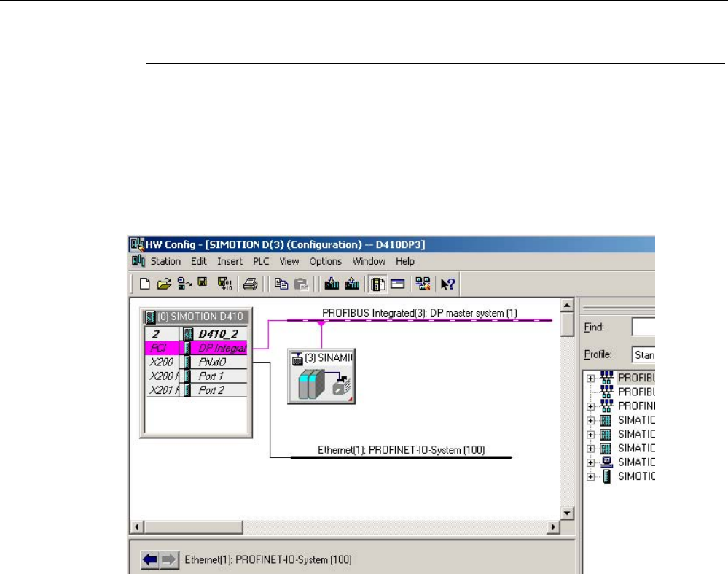Click the Upload from Module icon
The height and width of the screenshot is (574, 728).
tap(352, 284)
